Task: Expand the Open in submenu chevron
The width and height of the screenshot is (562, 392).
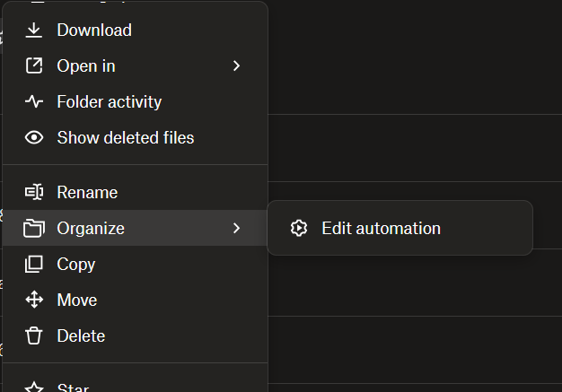Action: click(x=236, y=66)
